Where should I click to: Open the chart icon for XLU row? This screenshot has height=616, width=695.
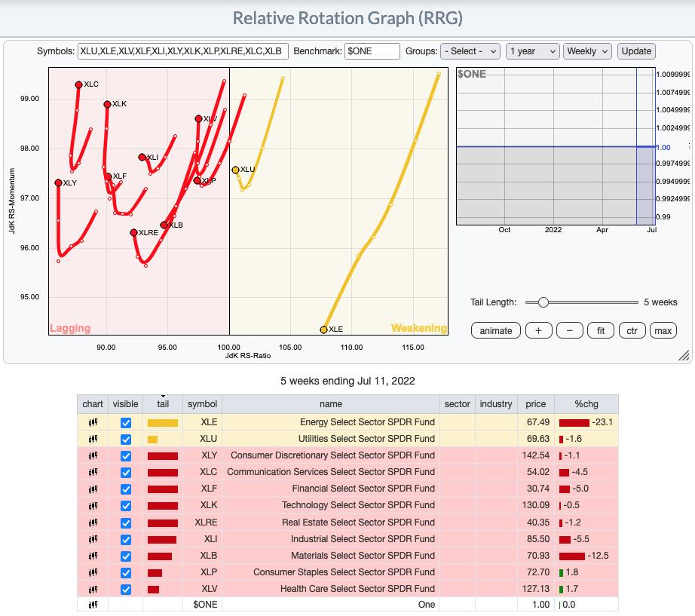click(93, 439)
